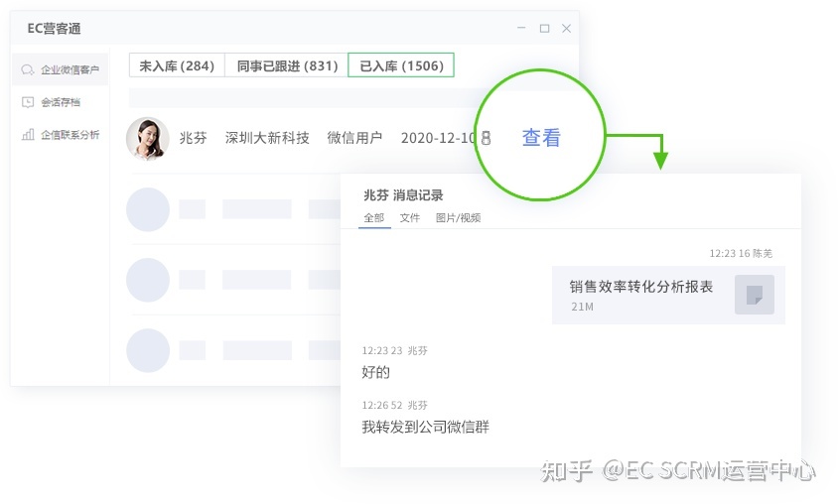Click the EC营客通 window title
The image size is (838, 504).
click(54, 29)
